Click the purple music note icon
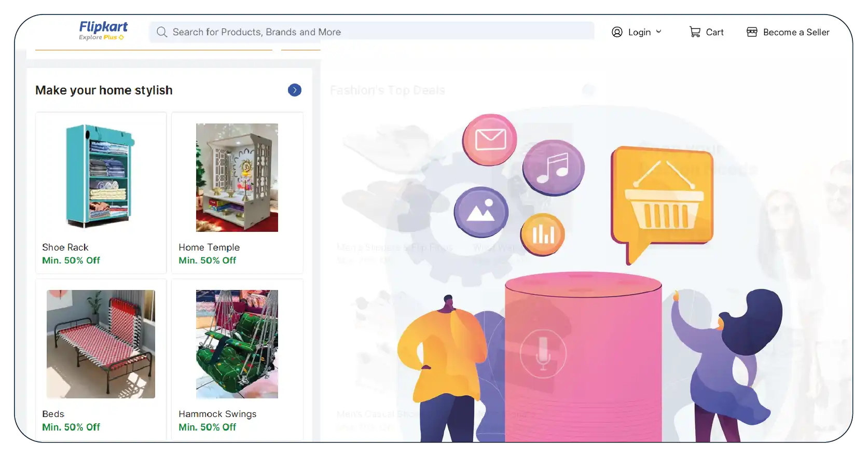 (553, 168)
